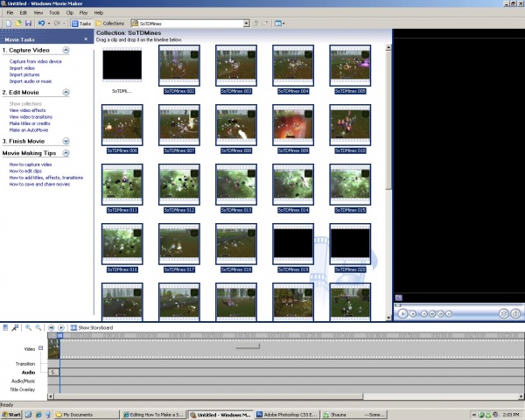Click Play Timeline icon
Viewport: 525px width, 420px height.
point(61,327)
